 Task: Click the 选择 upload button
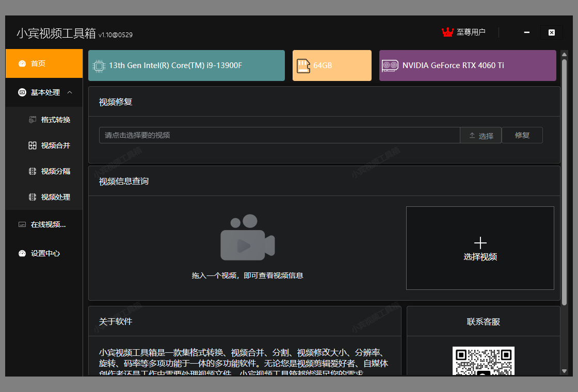click(x=480, y=135)
